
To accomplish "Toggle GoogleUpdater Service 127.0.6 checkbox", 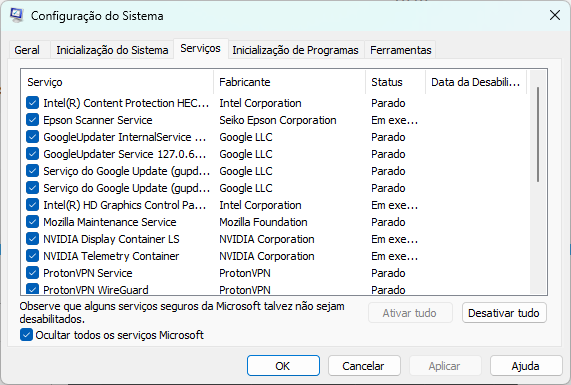I will coord(32,154).
